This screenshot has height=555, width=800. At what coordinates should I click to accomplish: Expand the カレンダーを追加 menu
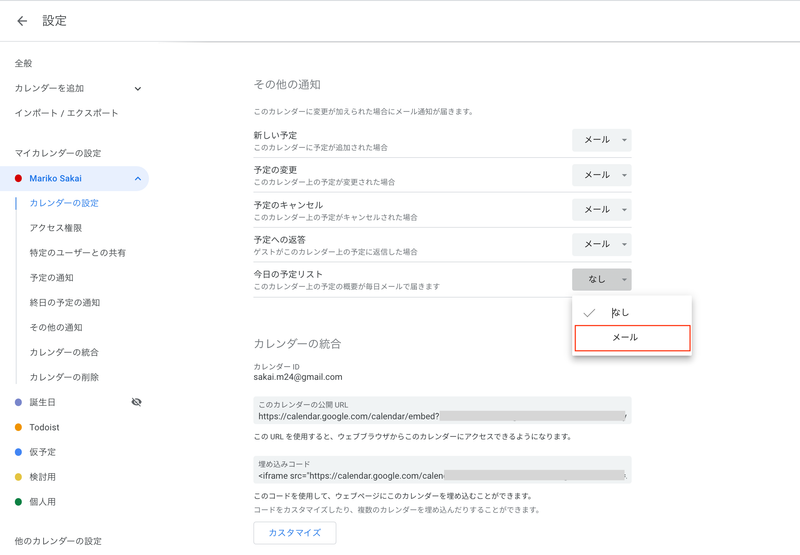(x=137, y=89)
